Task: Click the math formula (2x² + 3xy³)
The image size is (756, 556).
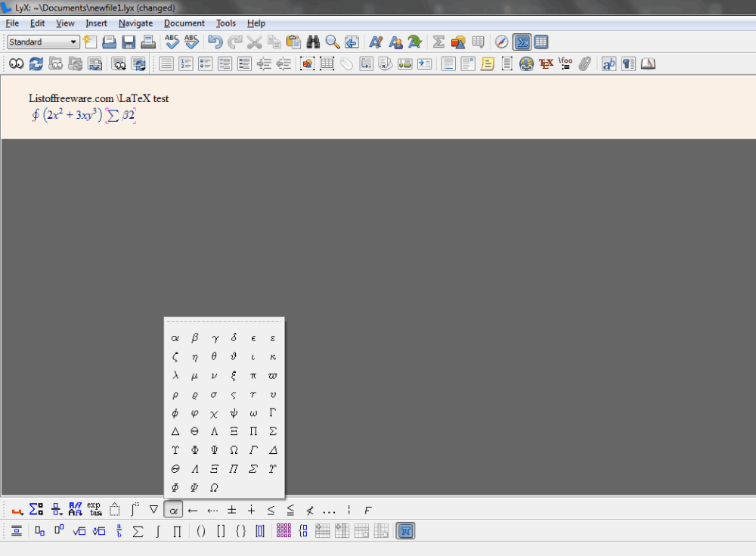Action: click(x=73, y=115)
